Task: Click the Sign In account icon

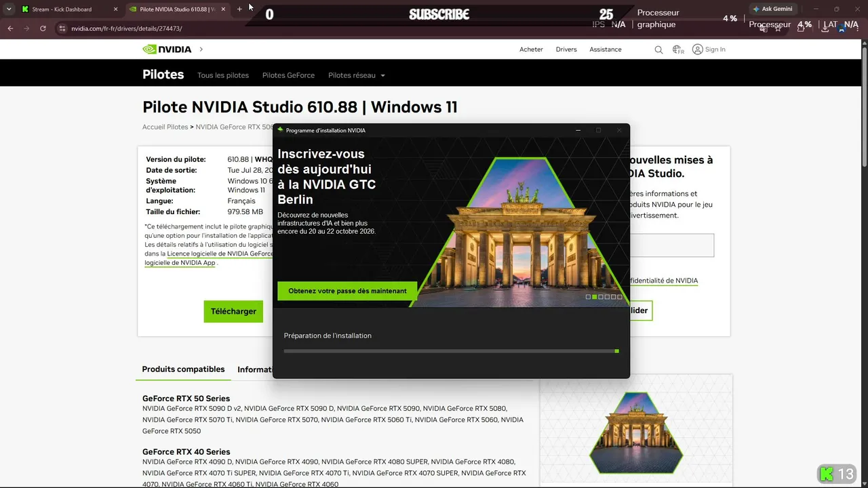Action: (697, 49)
